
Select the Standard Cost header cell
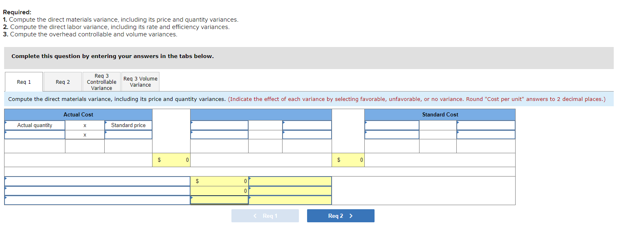click(x=440, y=115)
